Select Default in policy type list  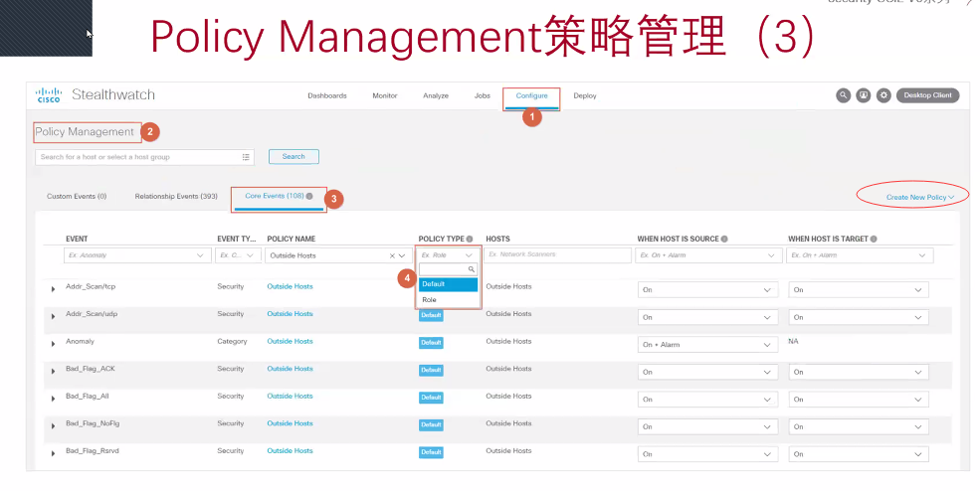pos(448,284)
